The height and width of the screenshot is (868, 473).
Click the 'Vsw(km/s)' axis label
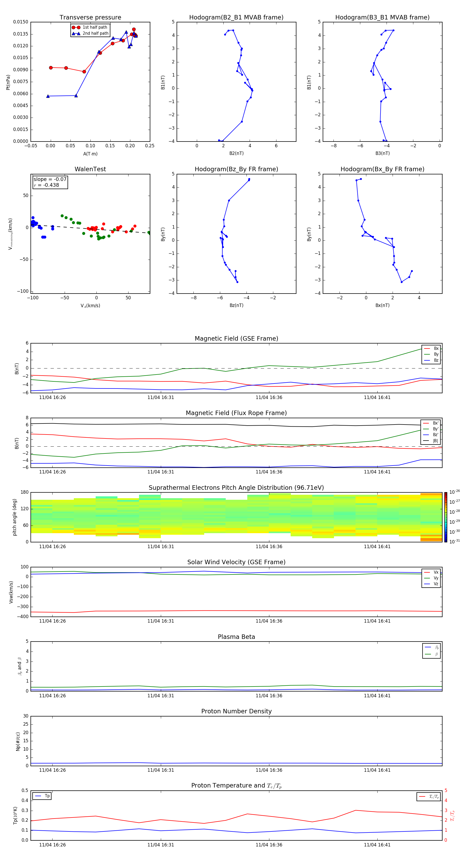(x=11, y=592)
